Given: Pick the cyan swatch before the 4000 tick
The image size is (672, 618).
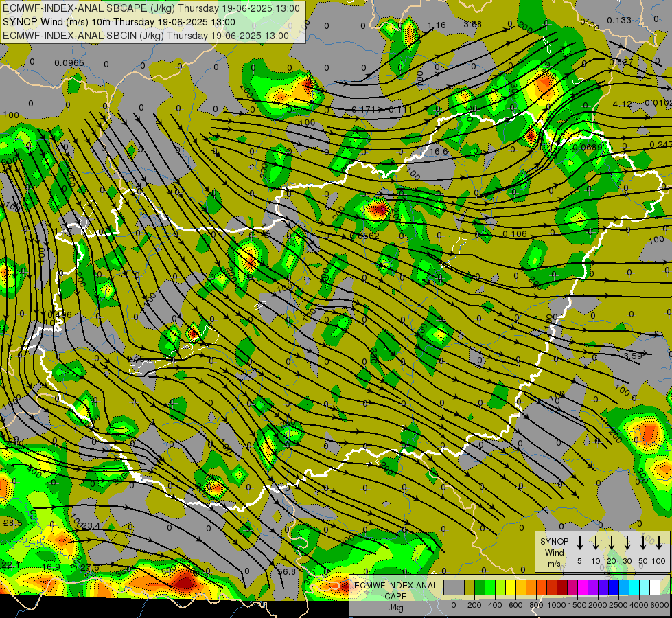Looking at the screenshot, I should point(634,588).
